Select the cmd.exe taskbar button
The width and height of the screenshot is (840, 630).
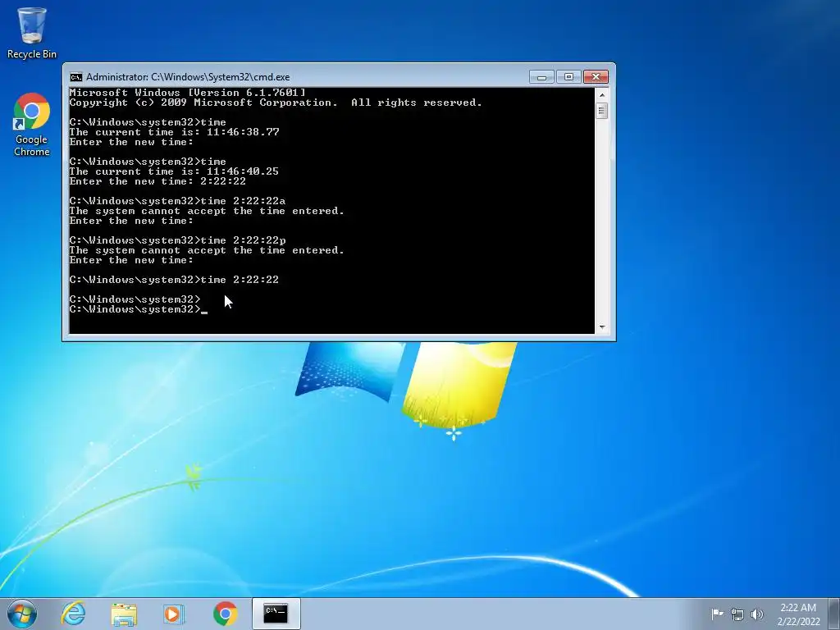tap(276, 614)
